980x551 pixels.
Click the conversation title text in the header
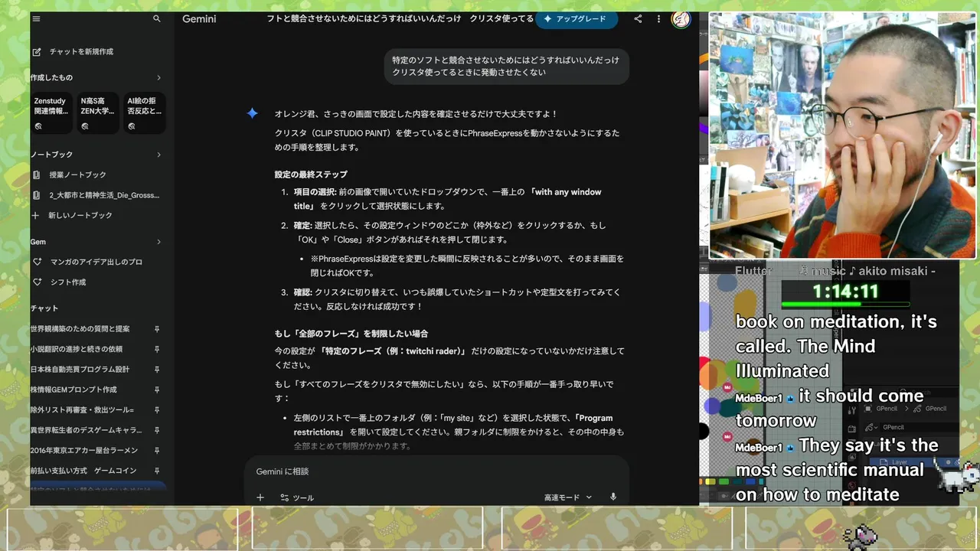pos(400,19)
